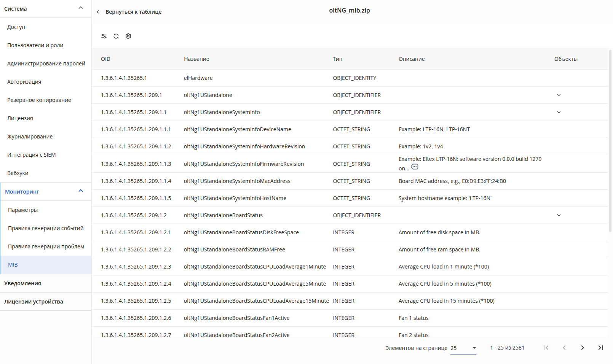Click the OID column header
Viewport: 613px width, 364px height.
pos(105,59)
